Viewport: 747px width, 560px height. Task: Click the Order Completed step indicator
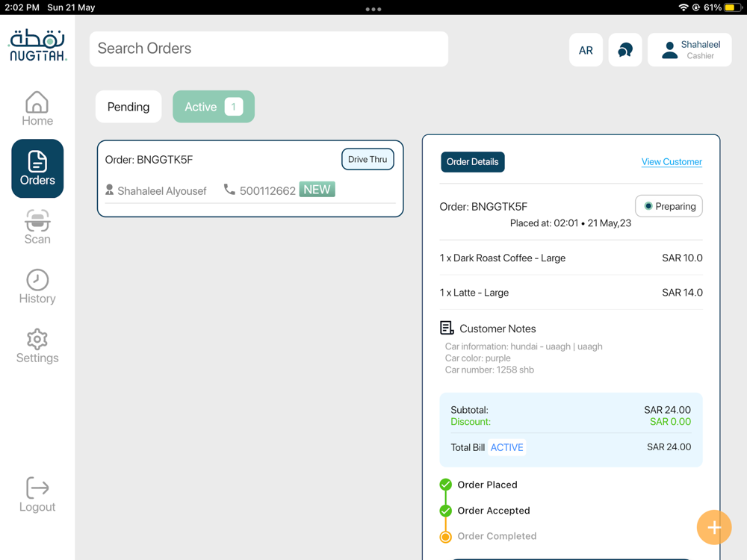(445, 537)
